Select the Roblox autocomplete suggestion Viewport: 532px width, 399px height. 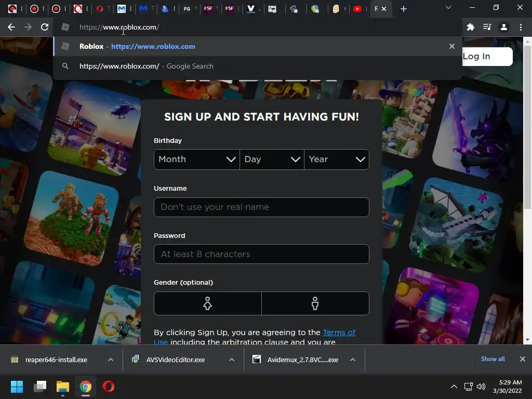coord(257,46)
